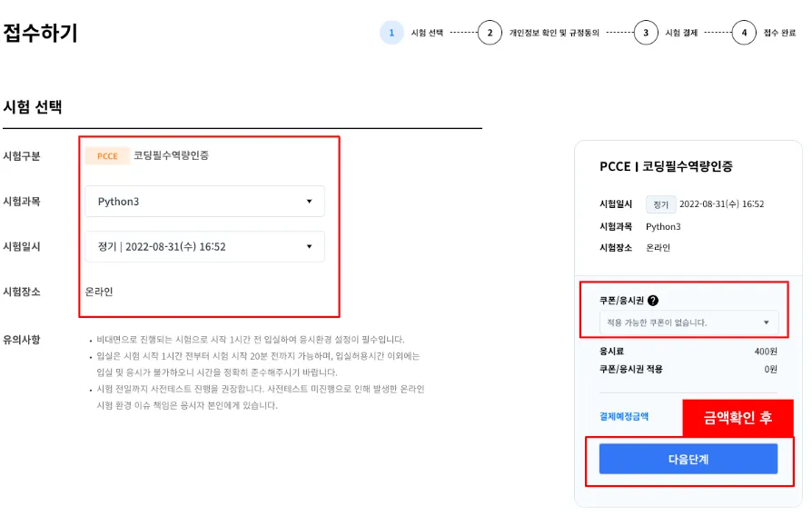This screenshot has width=812, height=516.
Task: Open the Python3 subject dropdown
Action: [x=204, y=202]
